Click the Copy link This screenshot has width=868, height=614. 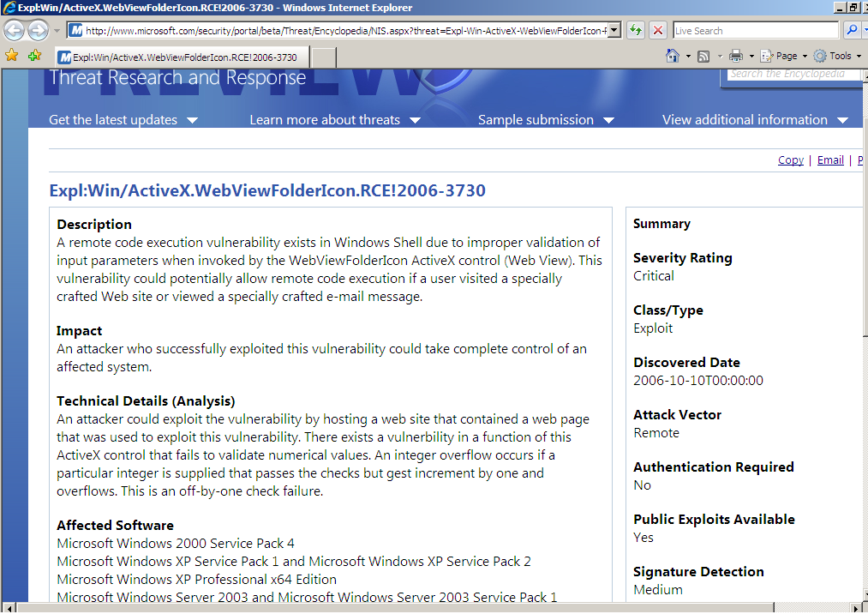(791, 160)
